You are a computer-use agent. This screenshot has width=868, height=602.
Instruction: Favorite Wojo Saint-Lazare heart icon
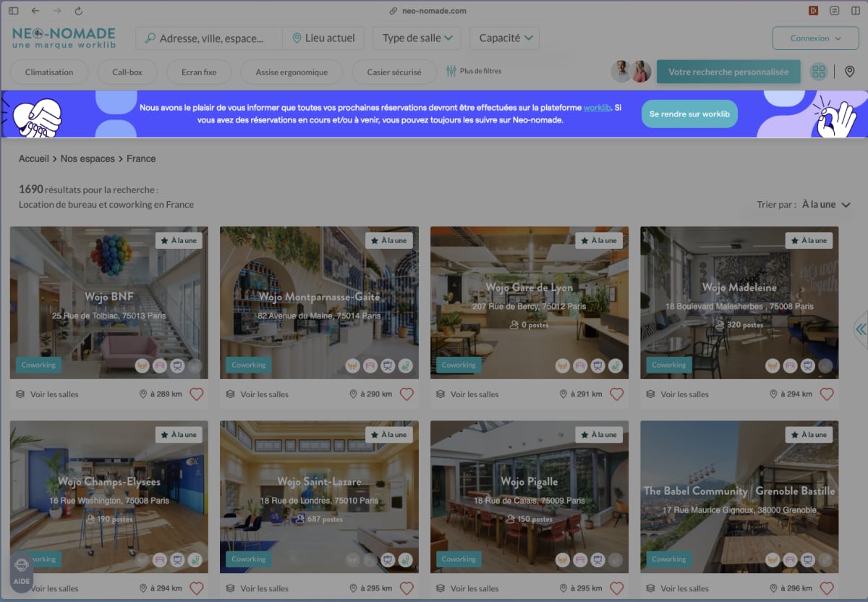(407, 588)
